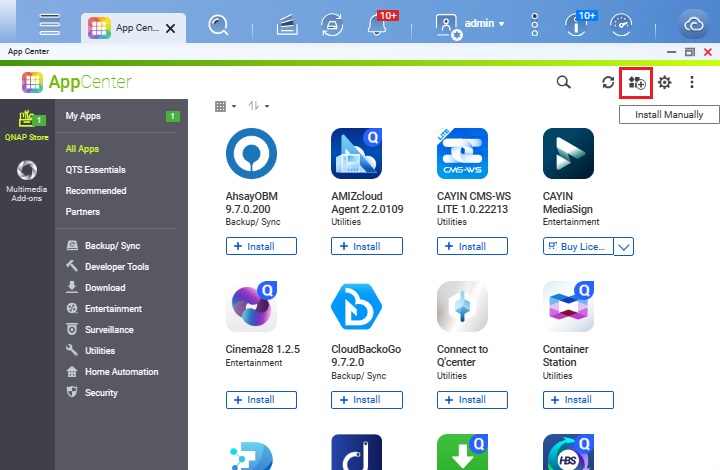Close the App Center desktop tab

click(170, 28)
